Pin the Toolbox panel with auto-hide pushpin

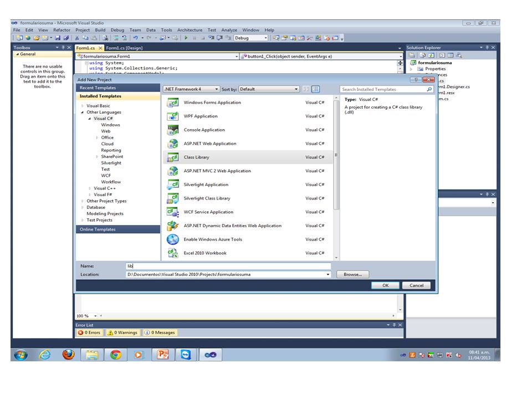coord(63,48)
